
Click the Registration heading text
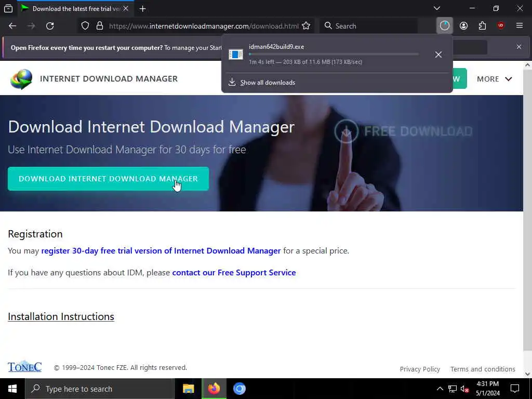(x=35, y=234)
